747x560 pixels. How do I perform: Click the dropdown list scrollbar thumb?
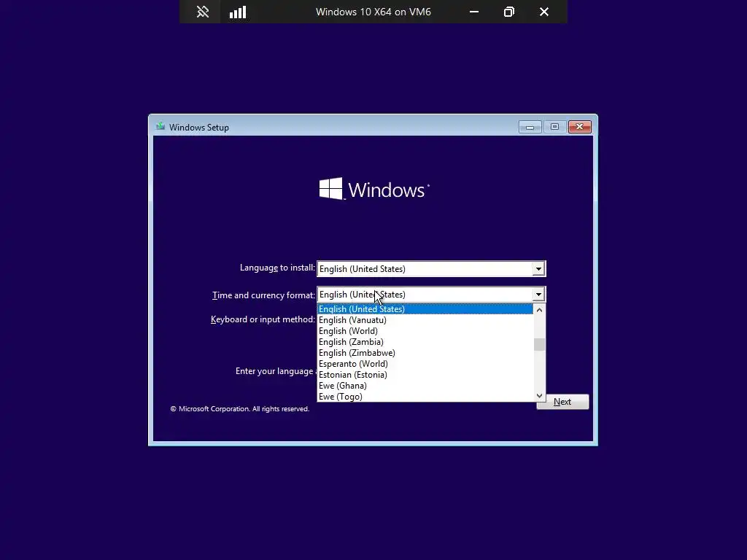click(x=539, y=344)
